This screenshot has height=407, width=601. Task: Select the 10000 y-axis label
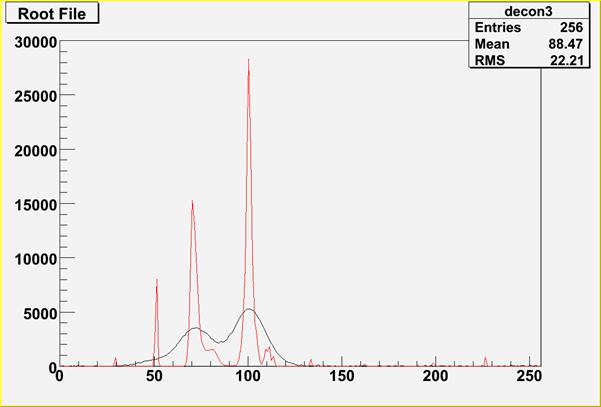click(30, 258)
